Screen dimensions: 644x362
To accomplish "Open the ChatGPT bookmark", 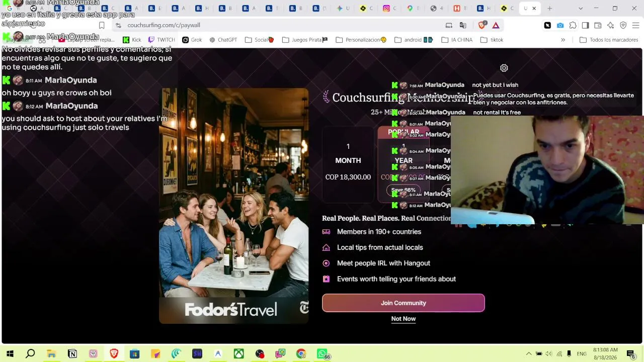I will tap(223, 40).
